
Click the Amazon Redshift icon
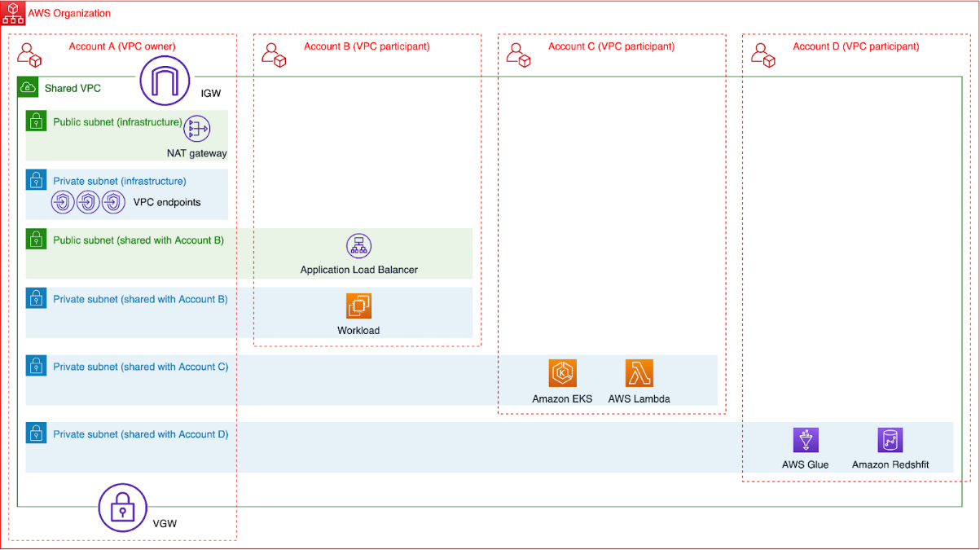[x=890, y=440]
